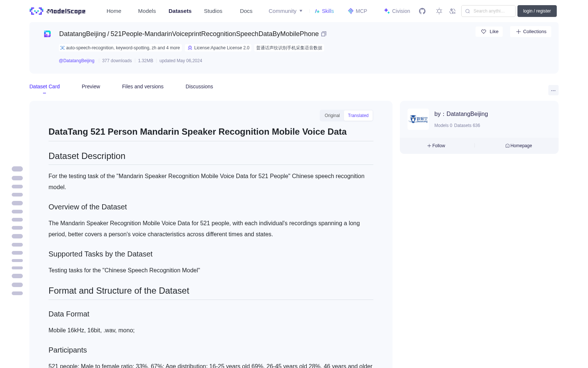Click the 'Dataset Description' heading
Image resolution: width=588 pixels, height=368 pixels.
click(x=87, y=156)
